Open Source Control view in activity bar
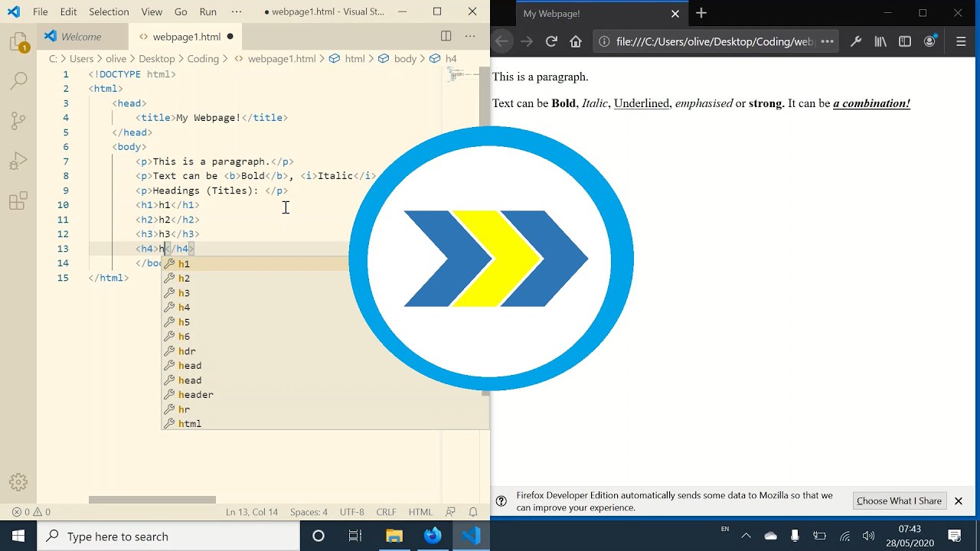980x551 pixels. click(x=18, y=120)
